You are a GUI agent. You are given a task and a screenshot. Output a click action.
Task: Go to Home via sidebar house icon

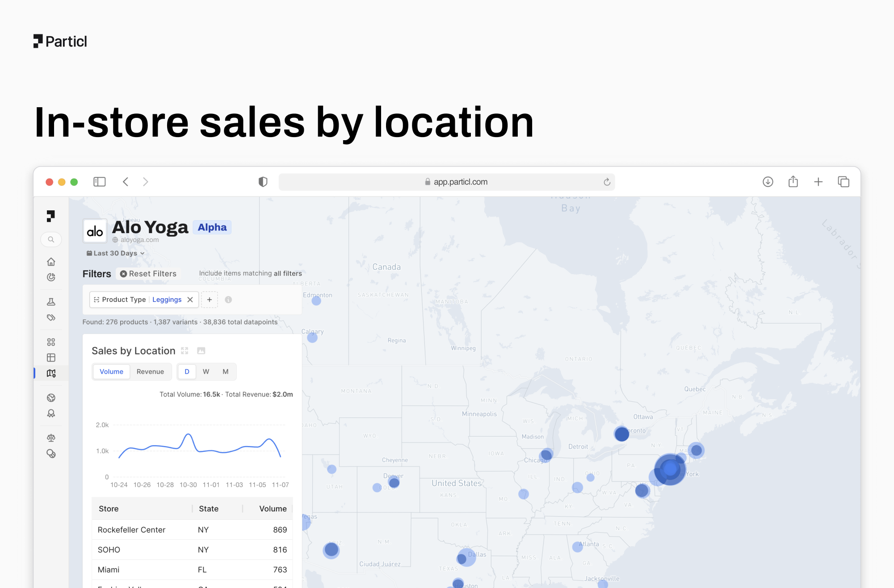51,262
